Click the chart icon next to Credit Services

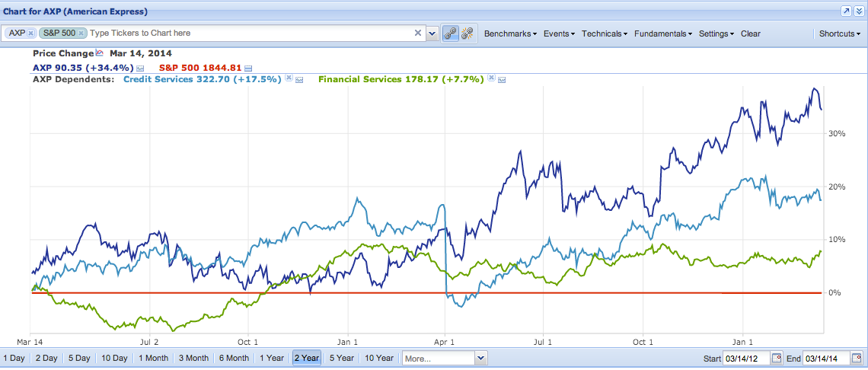(299, 80)
